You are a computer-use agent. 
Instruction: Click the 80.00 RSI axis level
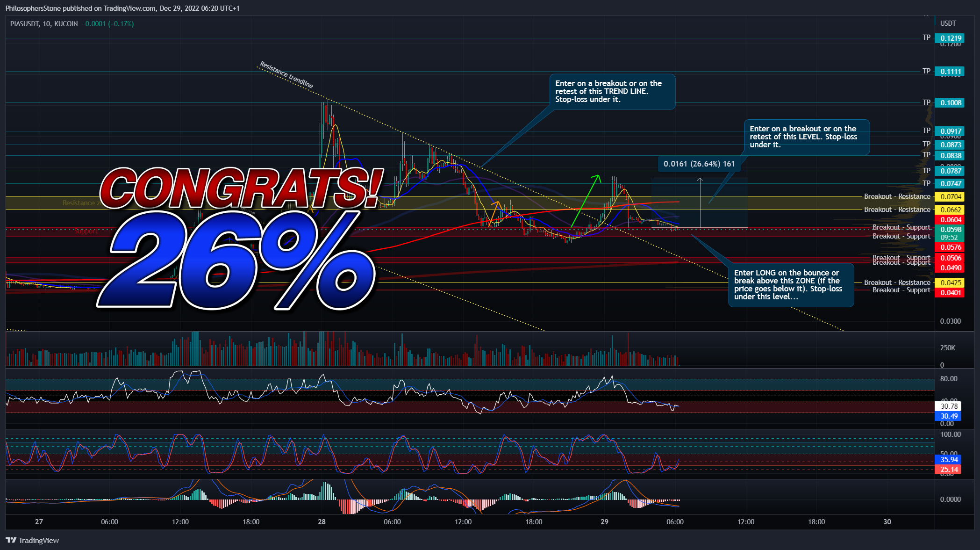click(x=949, y=379)
